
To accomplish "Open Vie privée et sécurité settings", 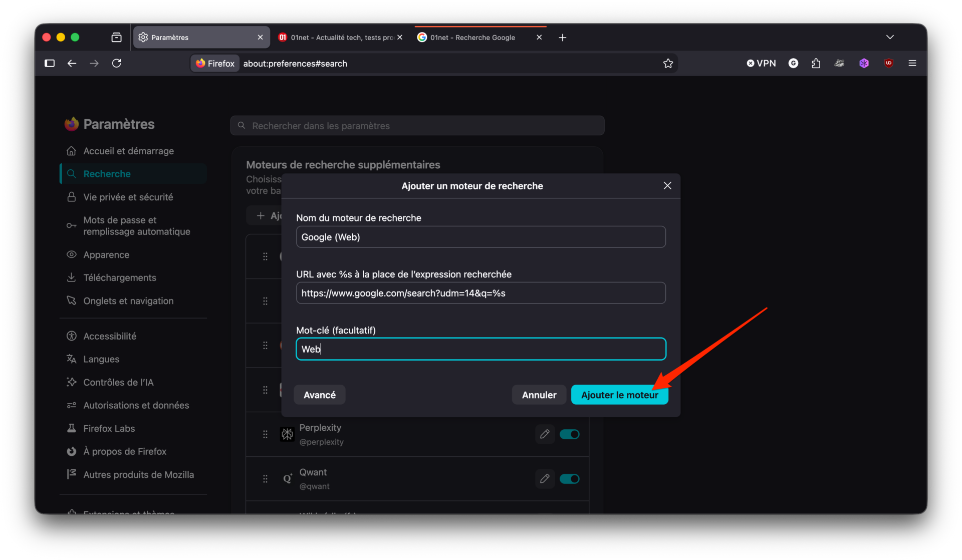I will [x=133, y=197].
